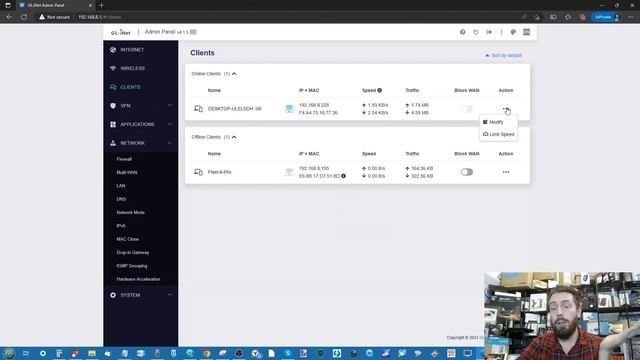Open the Action menu for Pixel-6-Pro
The width and height of the screenshot is (640, 360).
[x=506, y=172]
